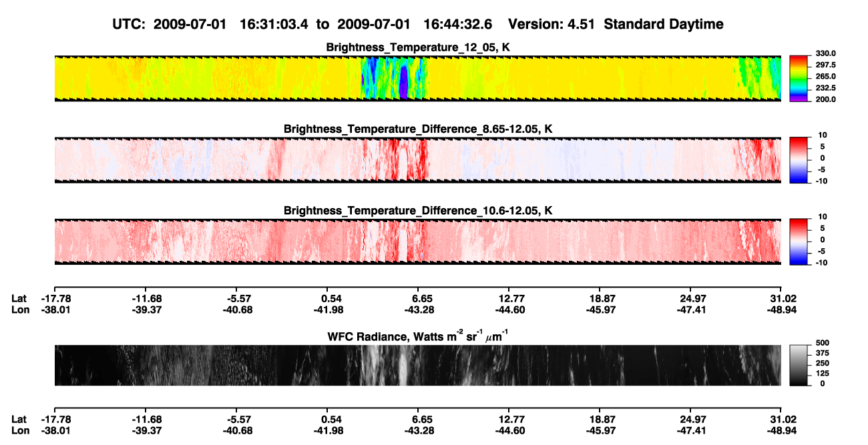This screenshot has width=868, height=445.
Task: Click the brightest white cloud column in the WFC strip
Action: [x=404, y=366]
